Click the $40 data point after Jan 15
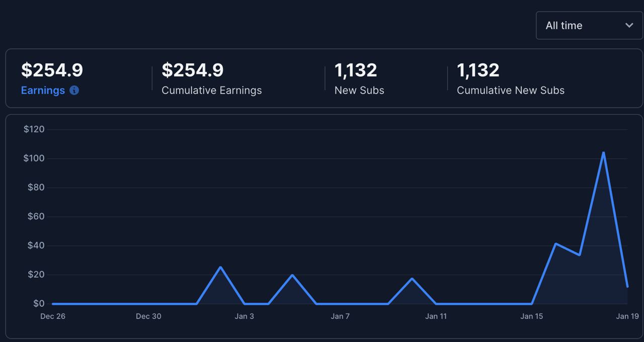The image size is (644, 342). [555, 244]
